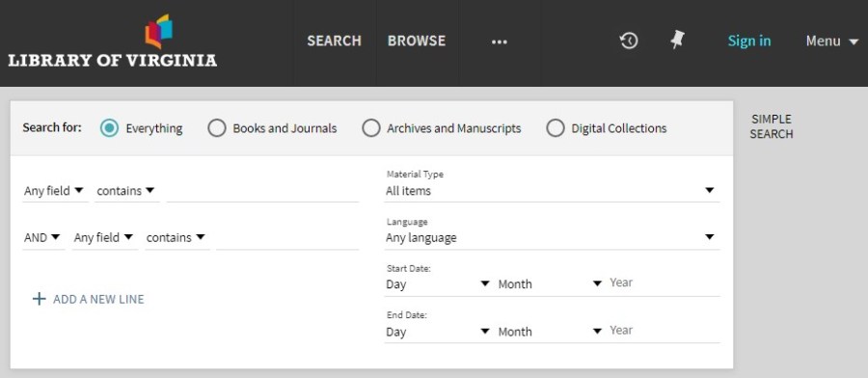Go to SEARCH in top navigation

[335, 40]
